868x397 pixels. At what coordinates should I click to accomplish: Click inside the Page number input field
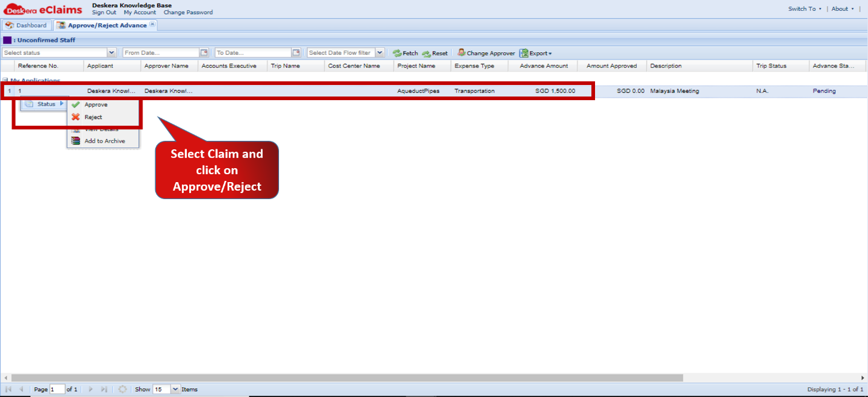pyautogui.click(x=58, y=389)
